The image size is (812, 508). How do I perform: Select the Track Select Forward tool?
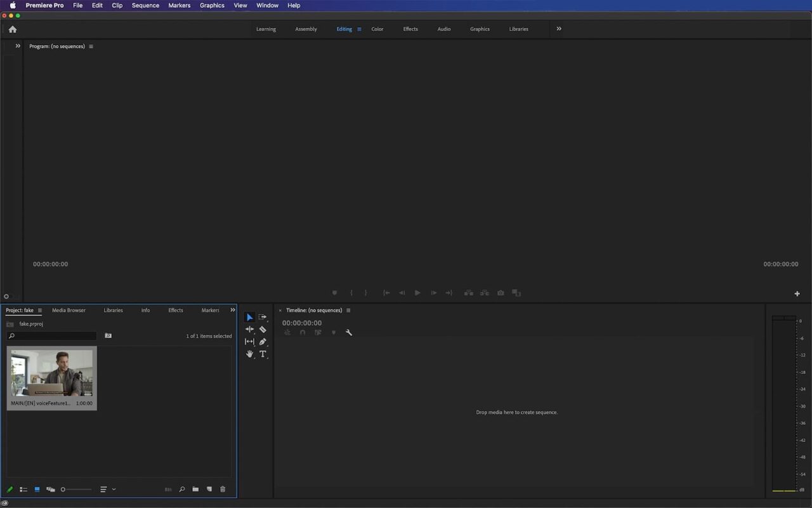(x=263, y=317)
